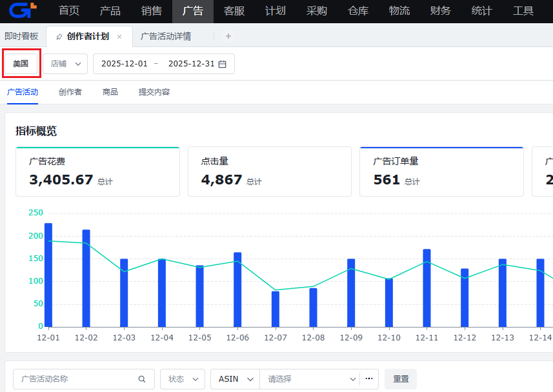Select the 提交内容 sub-tab
Image resolution: width=553 pixels, height=392 pixels.
coord(154,92)
